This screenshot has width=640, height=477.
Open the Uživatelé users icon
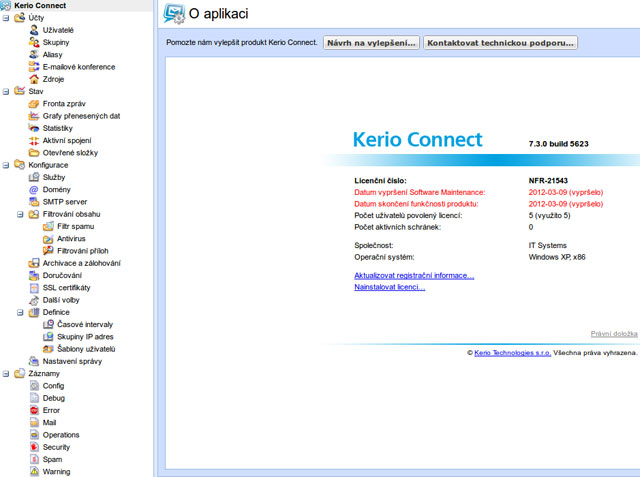click(x=34, y=30)
